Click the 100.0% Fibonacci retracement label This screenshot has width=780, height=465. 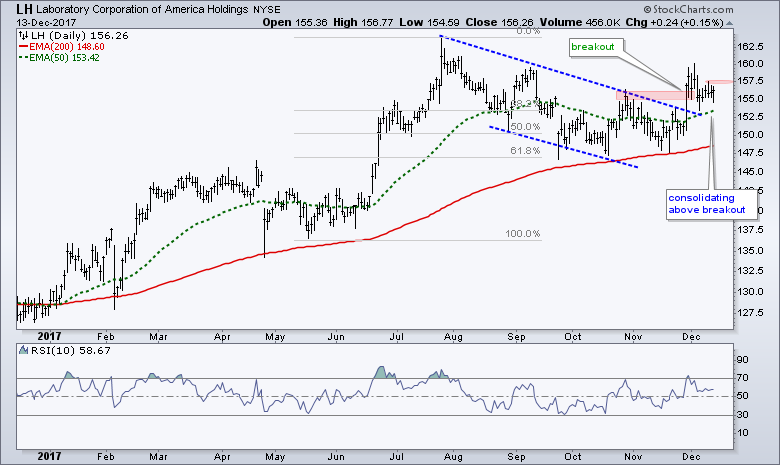pyautogui.click(x=522, y=234)
